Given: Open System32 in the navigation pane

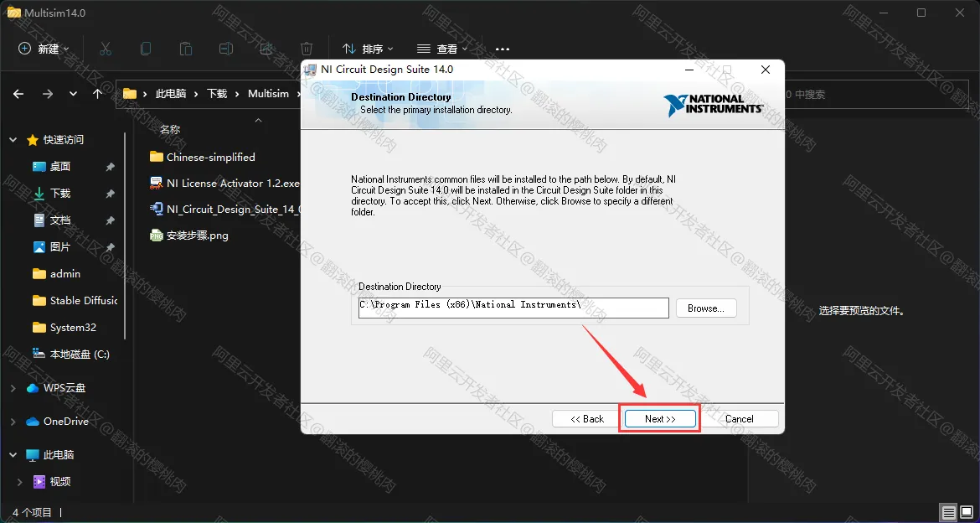Looking at the screenshot, I should 73,328.
